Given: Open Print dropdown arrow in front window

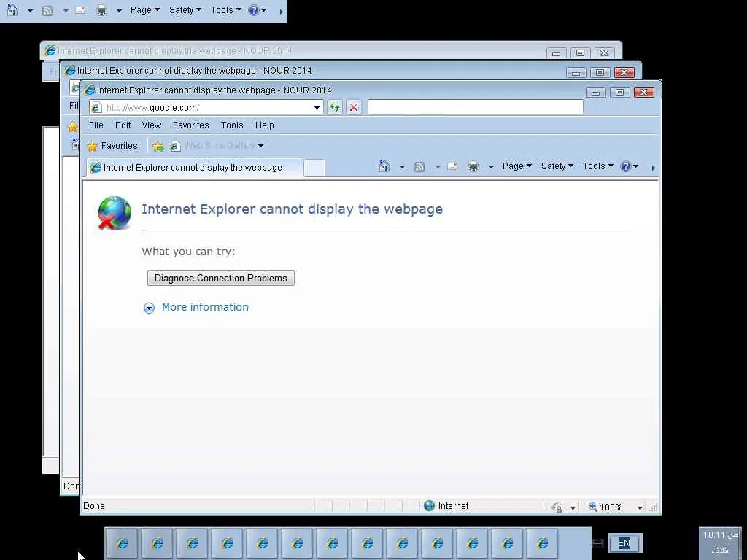Looking at the screenshot, I should coord(491,167).
